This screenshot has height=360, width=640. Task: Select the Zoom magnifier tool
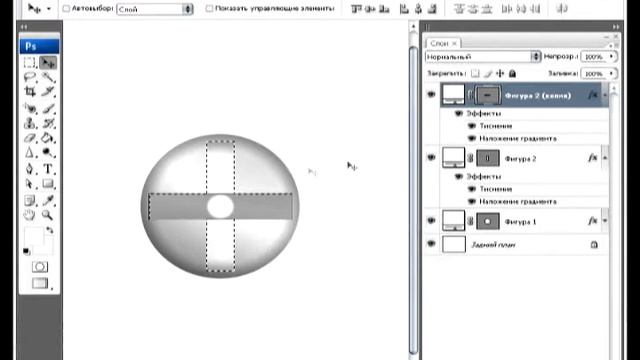[47, 215]
